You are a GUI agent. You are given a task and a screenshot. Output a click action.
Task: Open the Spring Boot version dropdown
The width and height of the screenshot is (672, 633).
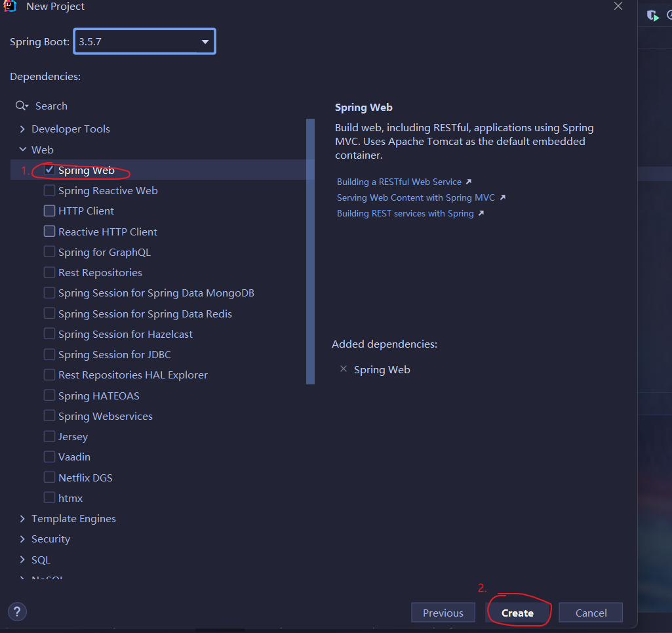(144, 41)
